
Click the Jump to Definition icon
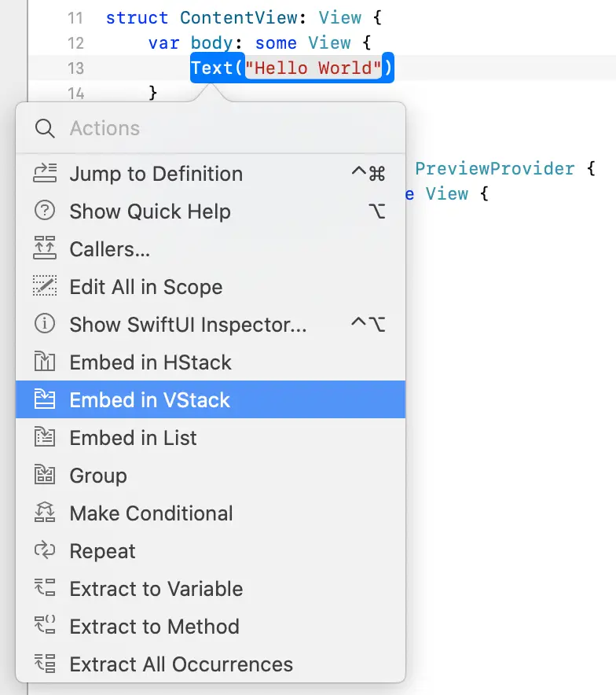tap(45, 173)
